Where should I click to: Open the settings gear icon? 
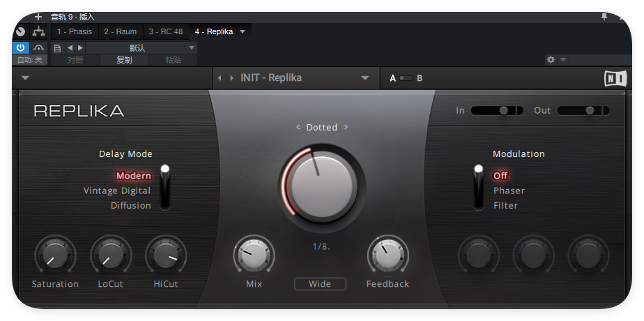[x=551, y=59]
